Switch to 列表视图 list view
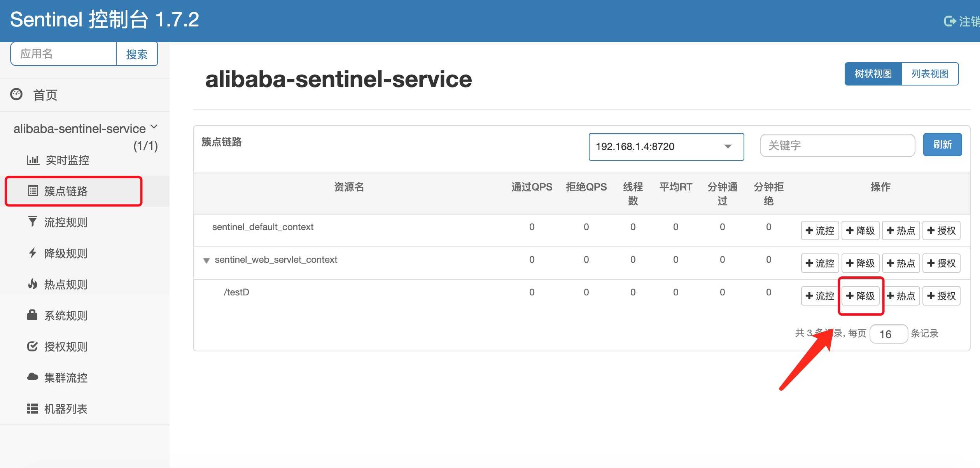980x468 pixels. (x=930, y=73)
